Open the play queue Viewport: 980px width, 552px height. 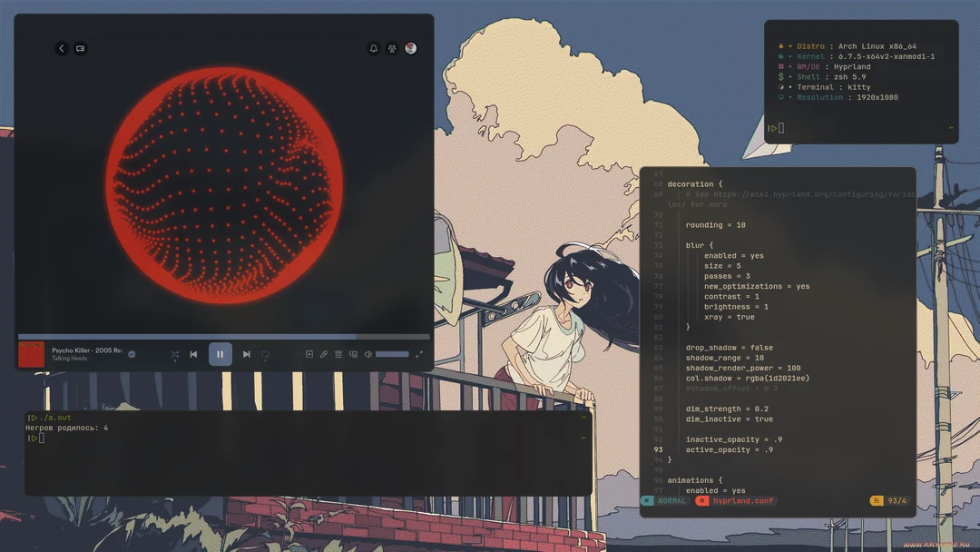click(338, 354)
